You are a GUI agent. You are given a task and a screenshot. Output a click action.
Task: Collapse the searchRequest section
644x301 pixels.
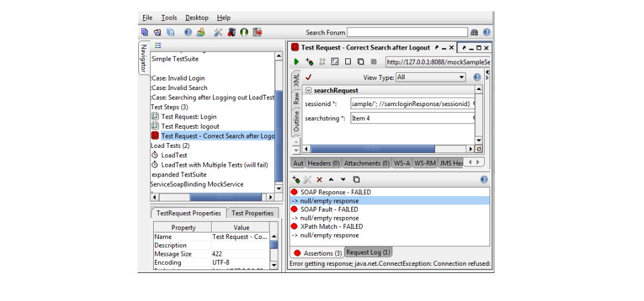(308, 91)
